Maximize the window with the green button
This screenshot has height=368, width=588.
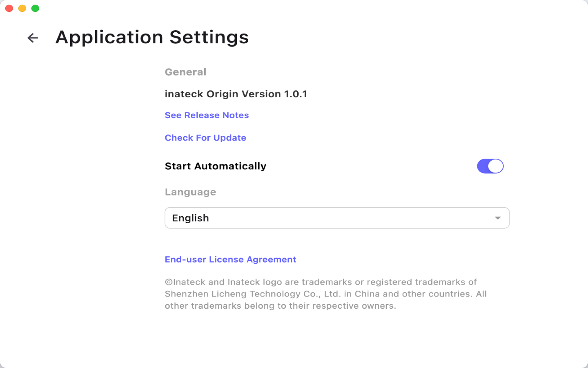36,8
